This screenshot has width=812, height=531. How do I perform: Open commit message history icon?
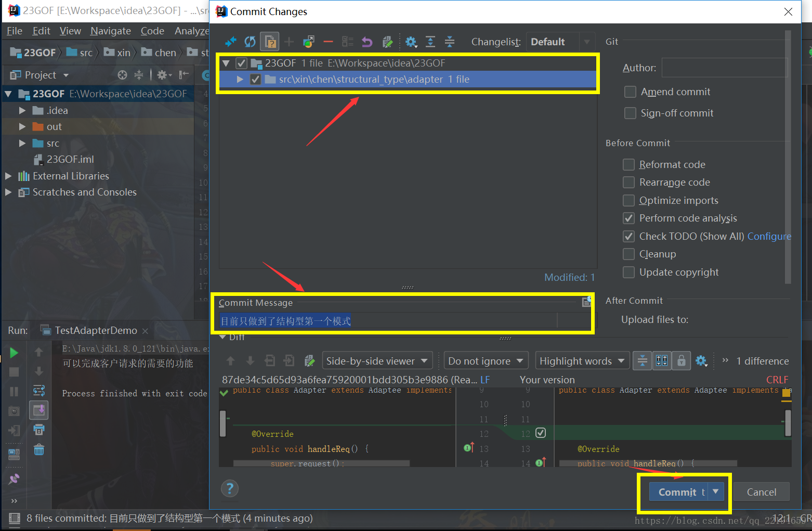tap(587, 302)
